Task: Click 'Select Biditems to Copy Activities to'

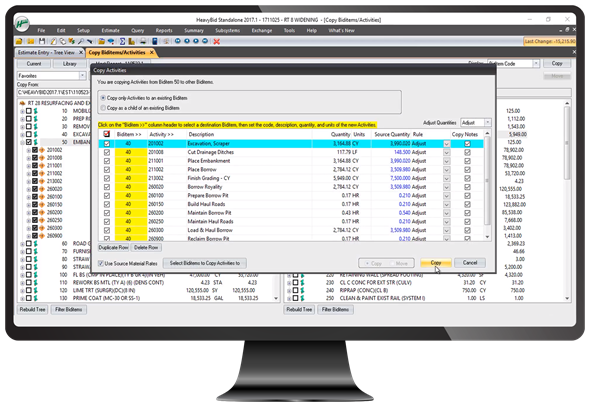Action: [x=205, y=263]
